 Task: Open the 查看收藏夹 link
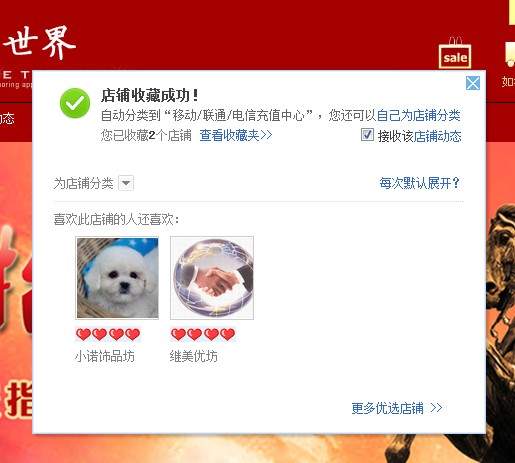coord(236,135)
